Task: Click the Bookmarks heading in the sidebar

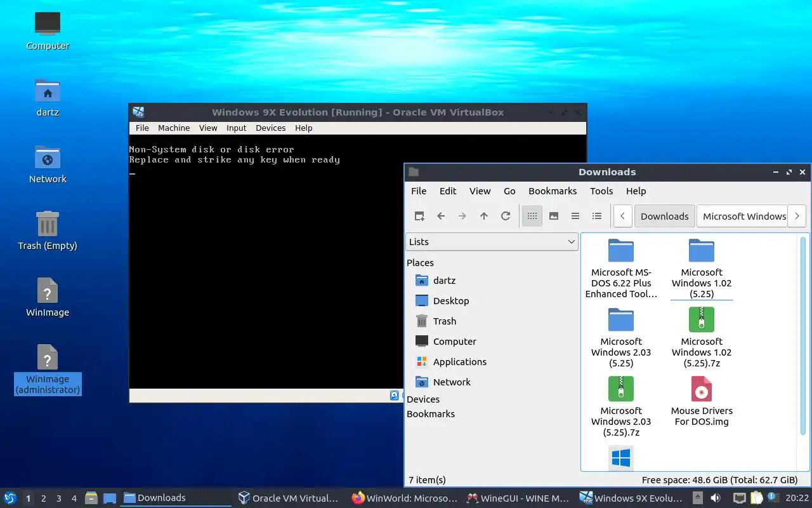Action: [431, 414]
